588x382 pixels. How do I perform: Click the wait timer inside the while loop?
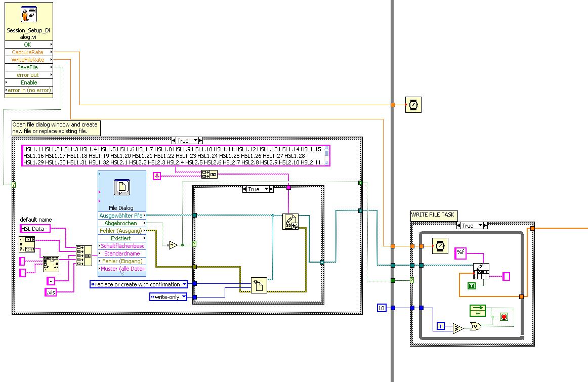(440, 246)
